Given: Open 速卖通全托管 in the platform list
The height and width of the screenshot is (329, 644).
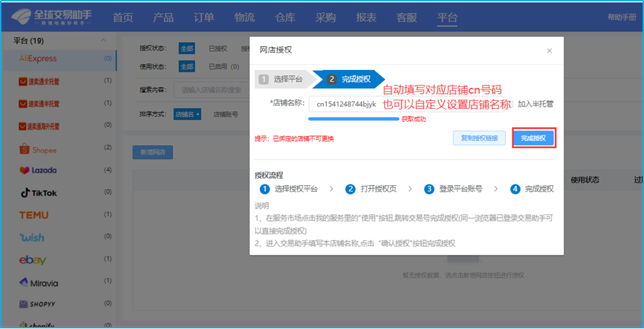Looking at the screenshot, I should pos(40,82).
